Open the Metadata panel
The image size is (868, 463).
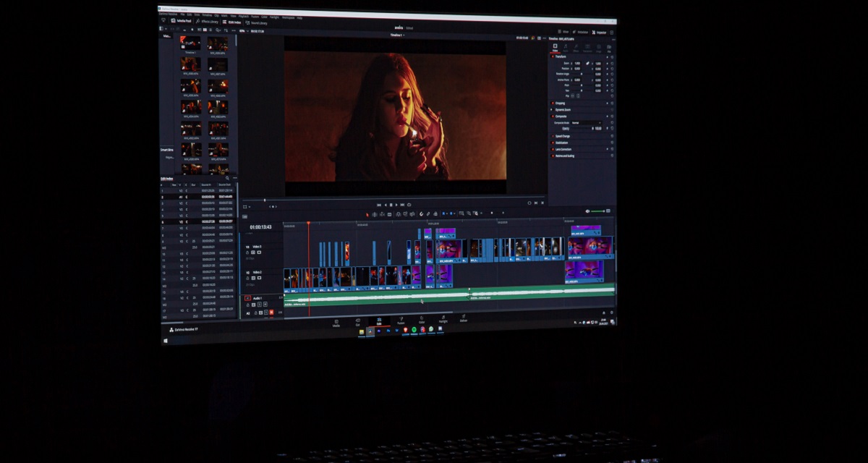580,32
